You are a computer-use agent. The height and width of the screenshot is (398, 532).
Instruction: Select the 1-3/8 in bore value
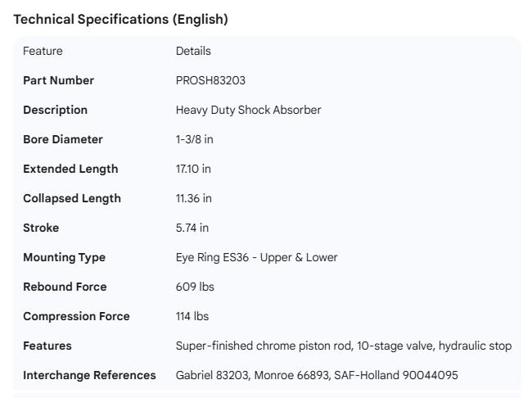[x=195, y=139]
